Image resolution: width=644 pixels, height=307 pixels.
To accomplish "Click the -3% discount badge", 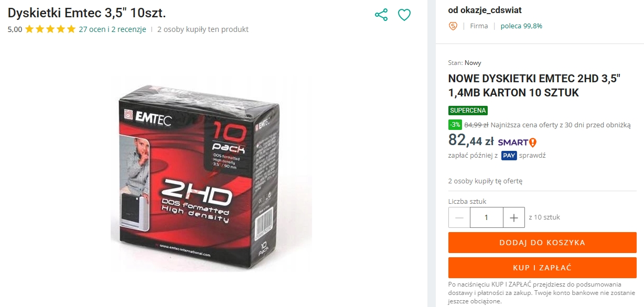I will tap(455, 125).
